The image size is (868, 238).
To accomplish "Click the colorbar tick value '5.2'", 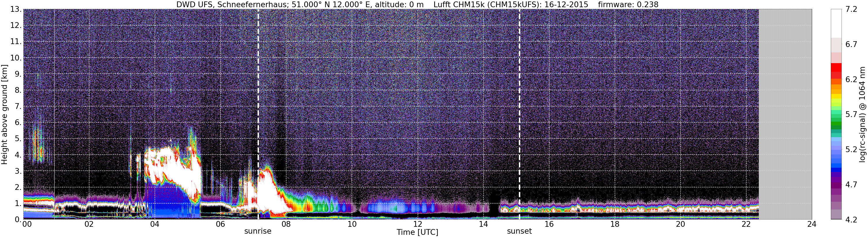I will click(851, 150).
